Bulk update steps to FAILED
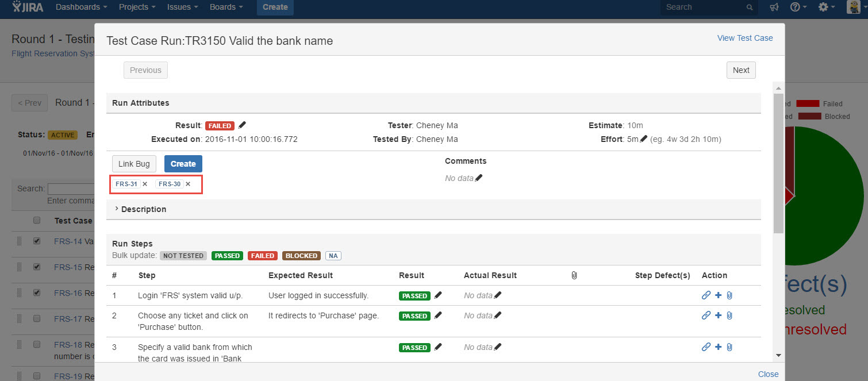Image resolution: width=868 pixels, height=381 pixels. pos(263,256)
